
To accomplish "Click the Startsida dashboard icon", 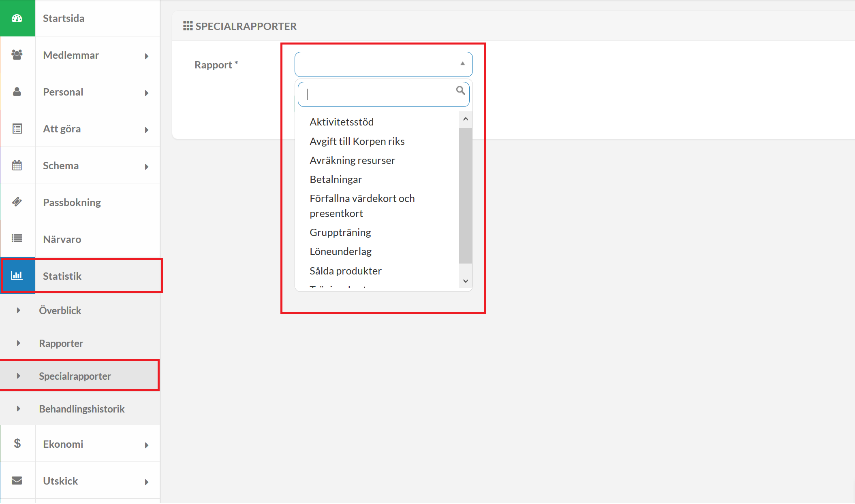I will (17, 18).
